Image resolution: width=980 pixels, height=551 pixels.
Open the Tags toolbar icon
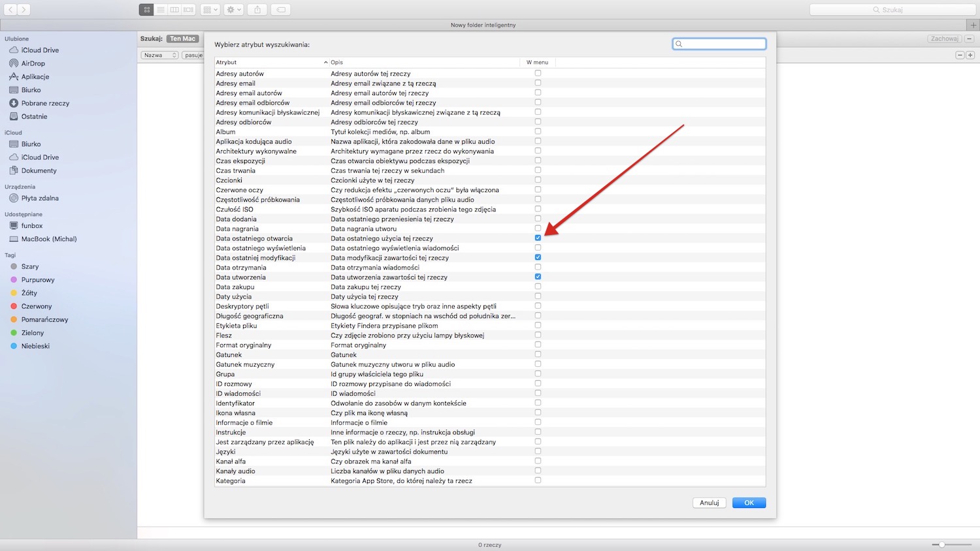point(281,9)
